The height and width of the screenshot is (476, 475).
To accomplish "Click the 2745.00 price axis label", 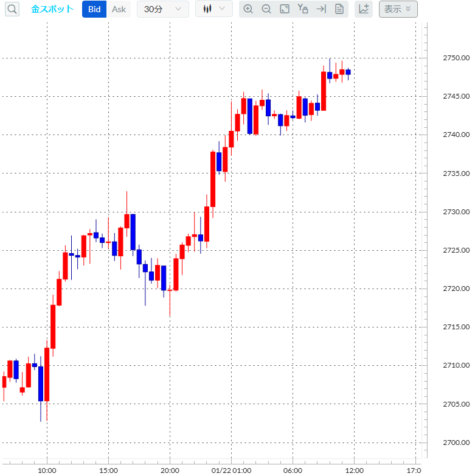I will 456,96.
